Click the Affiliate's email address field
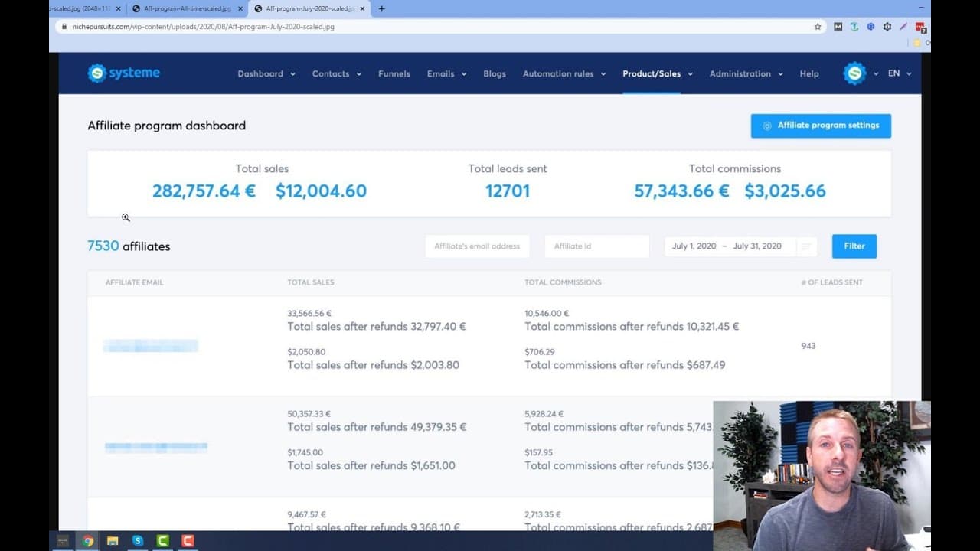The width and height of the screenshot is (980, 551). coord(477,246)
